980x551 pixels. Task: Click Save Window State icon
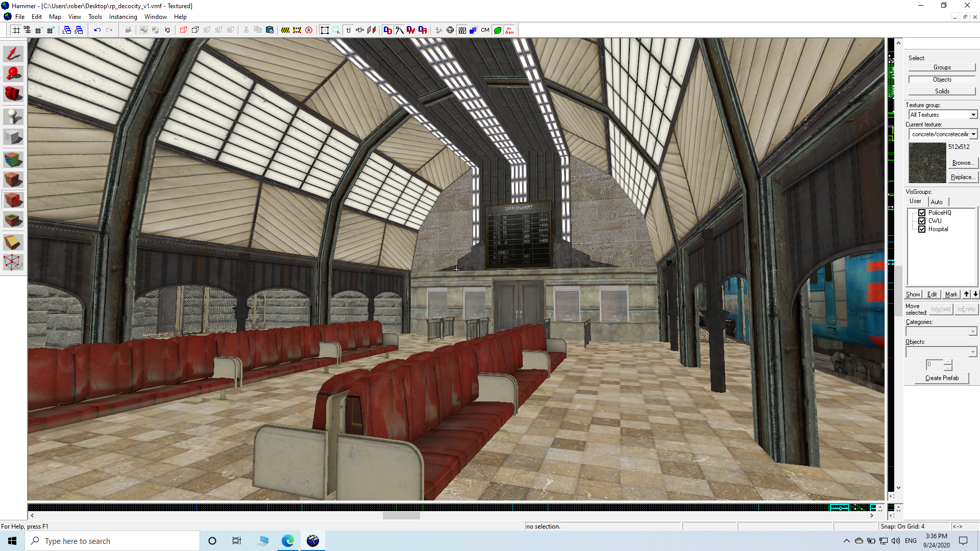pyautogui.click(x=79, y=30)
